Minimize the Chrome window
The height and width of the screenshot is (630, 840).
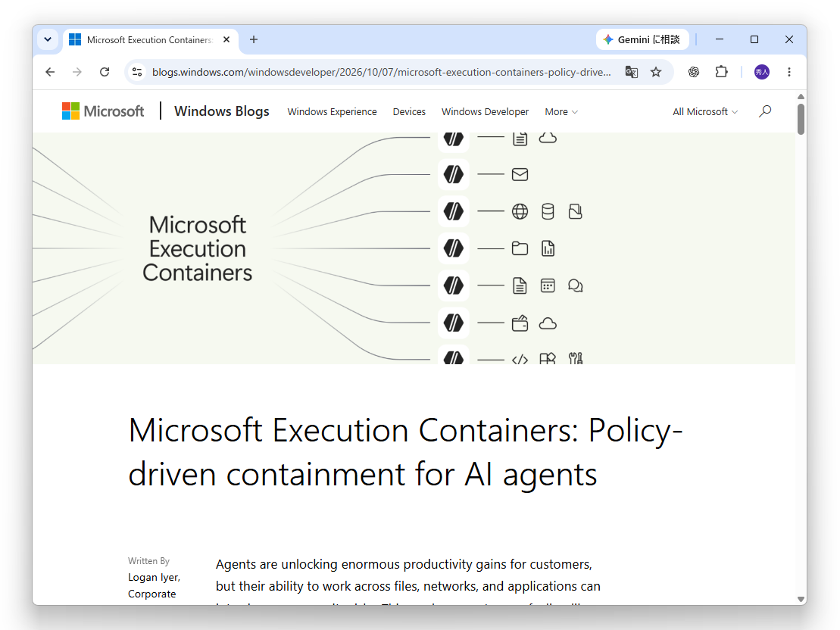[720, 39]
